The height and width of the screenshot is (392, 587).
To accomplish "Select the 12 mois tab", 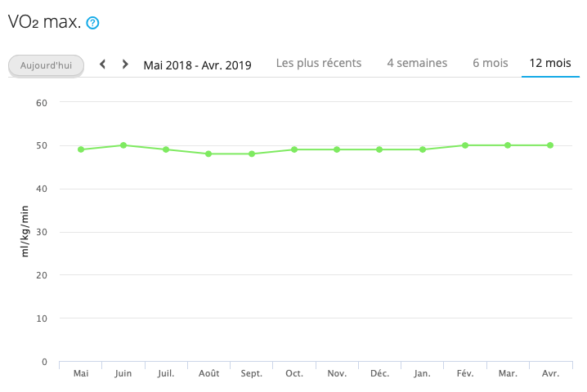I will click(x=550, y=63).
